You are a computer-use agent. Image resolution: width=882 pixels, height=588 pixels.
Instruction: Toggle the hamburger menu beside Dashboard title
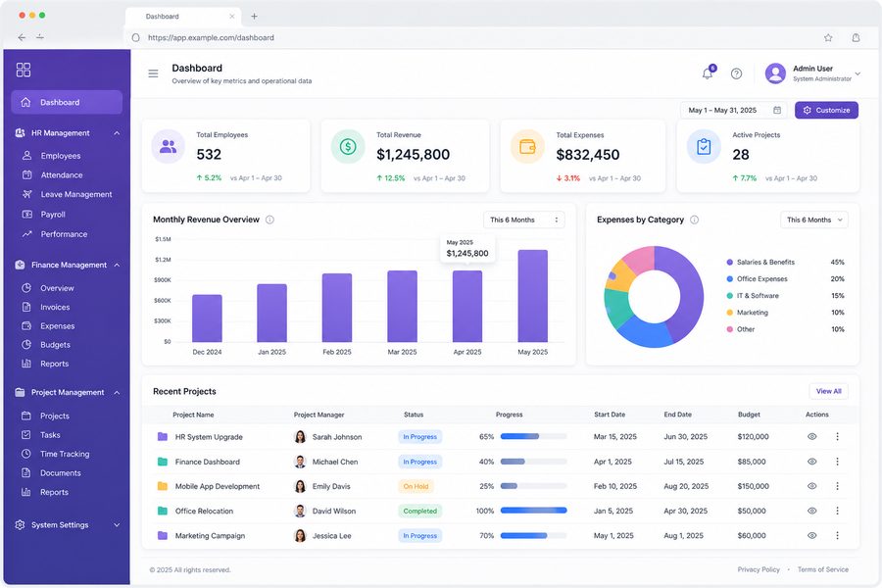click(x=153, y=73)
